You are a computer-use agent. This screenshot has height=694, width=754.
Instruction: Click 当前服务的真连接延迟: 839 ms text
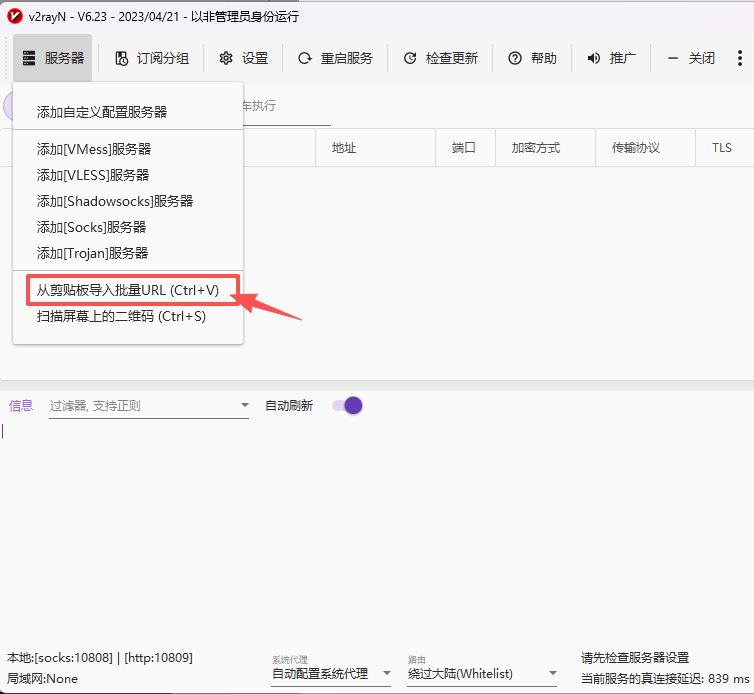(x=665, y=679)
